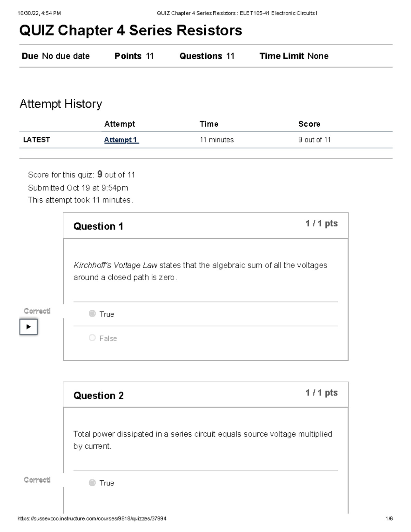Screen dimensions: 411x532
Task: Open the Attempt 1 link
Action: (x=121, y=140)
